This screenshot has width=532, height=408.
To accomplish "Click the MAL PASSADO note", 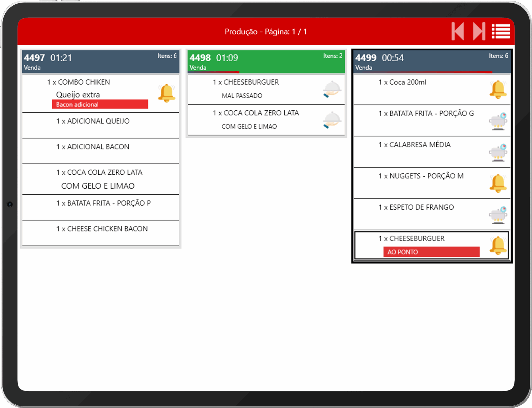I will (242, 96).
